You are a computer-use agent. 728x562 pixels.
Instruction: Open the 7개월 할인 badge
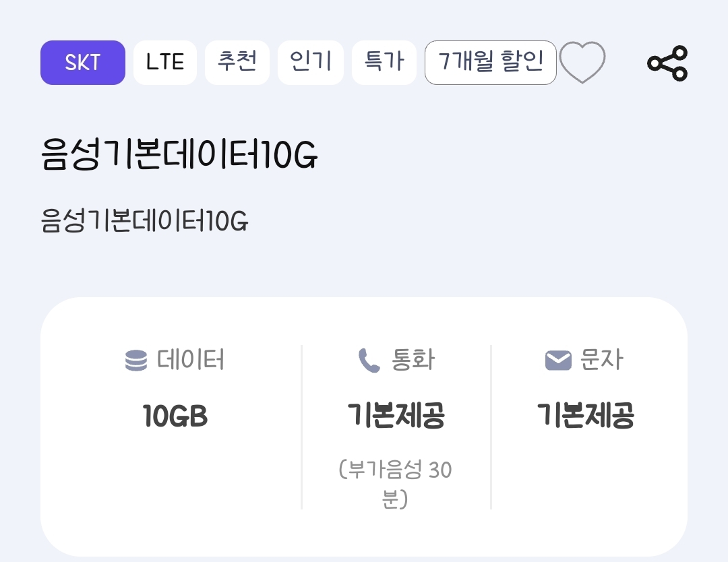(x=491, y=63)
